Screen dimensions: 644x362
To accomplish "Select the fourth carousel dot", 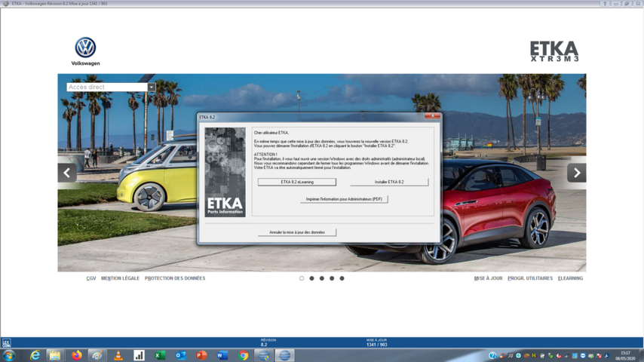I will [x=332, y=278].
